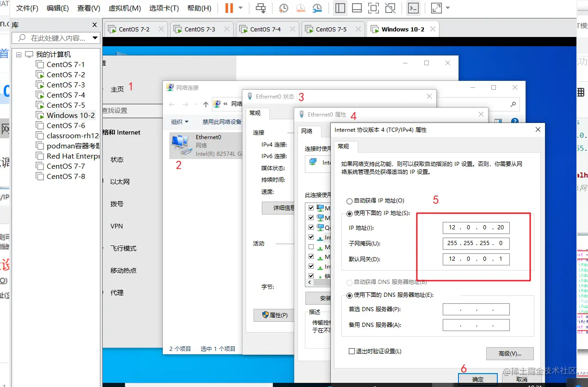Tick the 退出时验证设置(L) checkbox
588x387 pixels.
coord(352,351)
